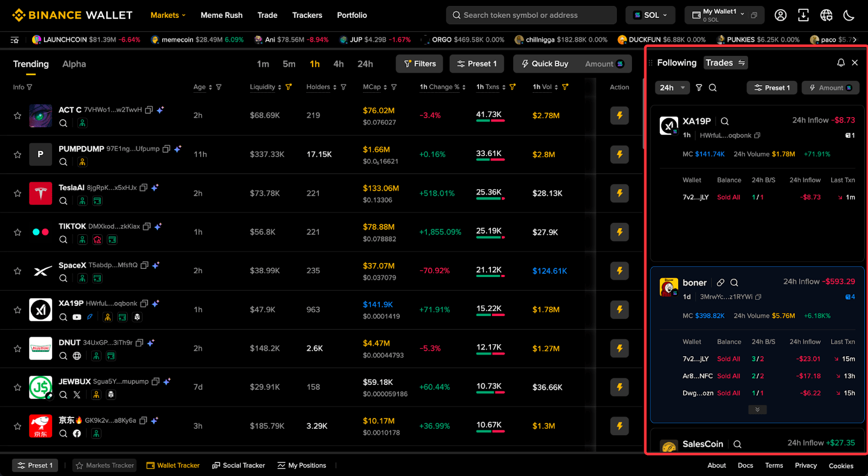Quick buy PUMPDUMP lightning button
Viewport: 868px width, 476px height.
pos(620,154)
